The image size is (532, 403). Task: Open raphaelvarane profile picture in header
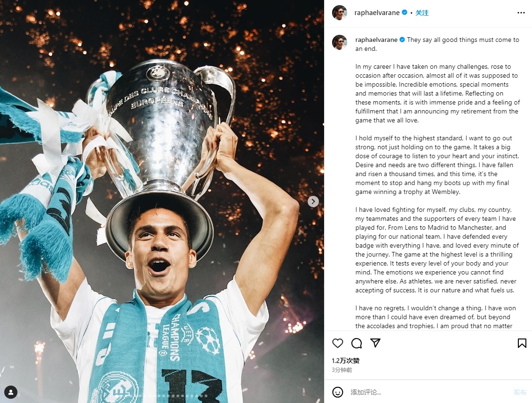point(340,13)
